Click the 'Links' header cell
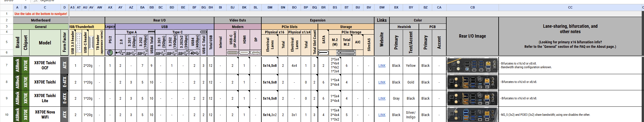The image size is (644, 122). coord(382,20)
